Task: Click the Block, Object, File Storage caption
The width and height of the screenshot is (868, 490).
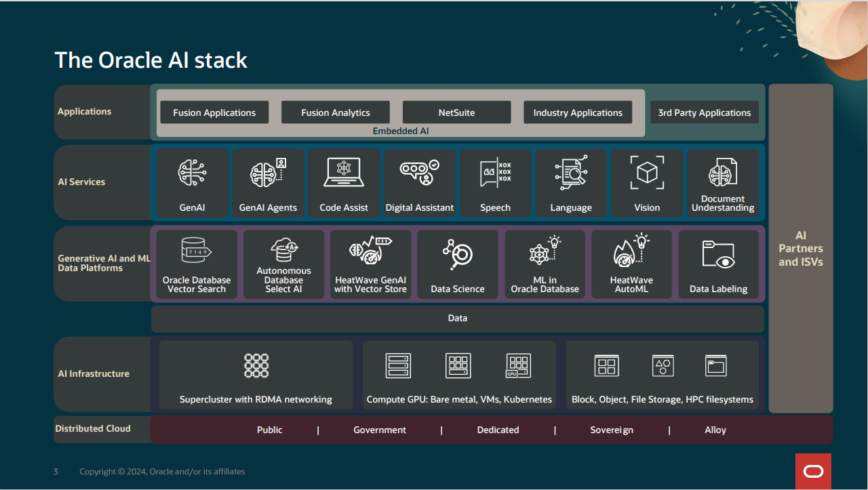Action: [663, 399]
